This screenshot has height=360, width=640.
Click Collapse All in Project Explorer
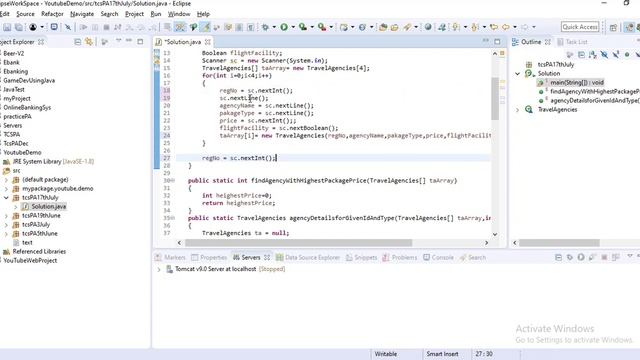click(x=78, y=42)
